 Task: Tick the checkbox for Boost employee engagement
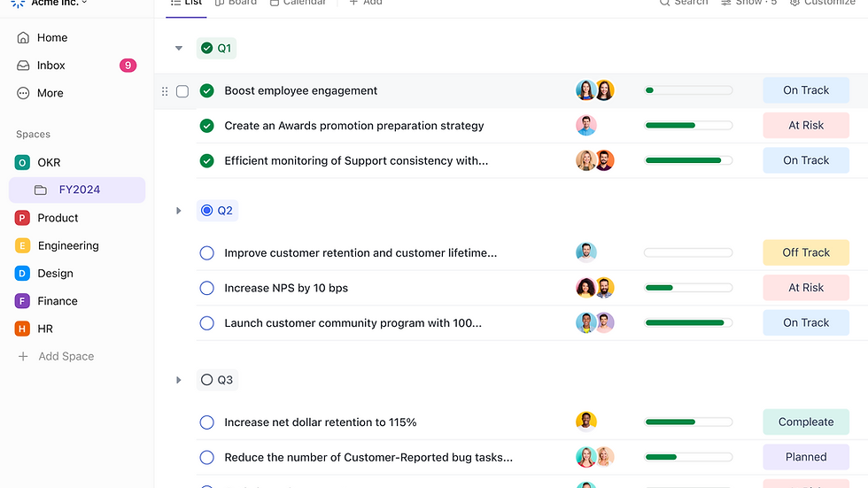pos(182,91)
